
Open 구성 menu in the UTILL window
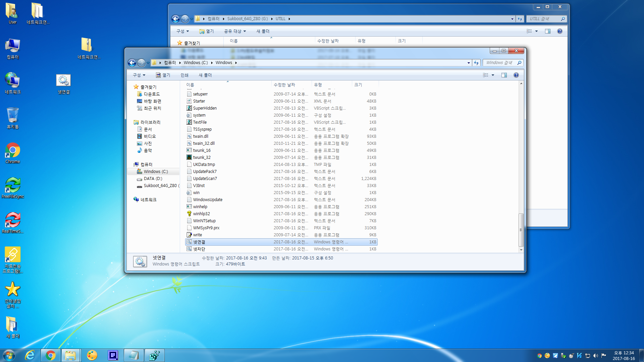point(183,31)
